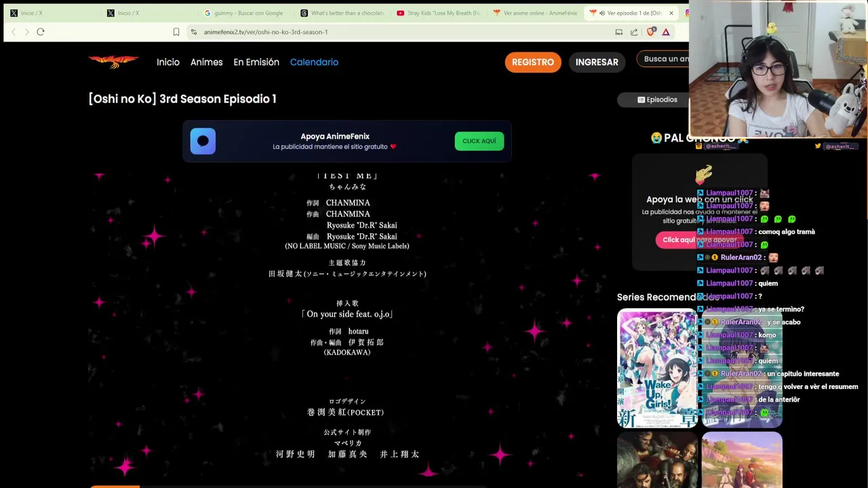Click chat message 'un capitulo interesante'
Screen dimensions: 868x488
pos(803,373)
